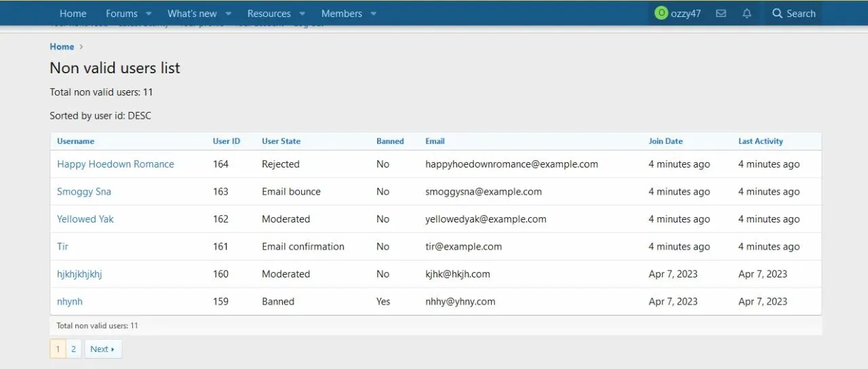The image size is (868, 369).
Task: Expand the Forums dropdown arrow
Action: (149, 14)
